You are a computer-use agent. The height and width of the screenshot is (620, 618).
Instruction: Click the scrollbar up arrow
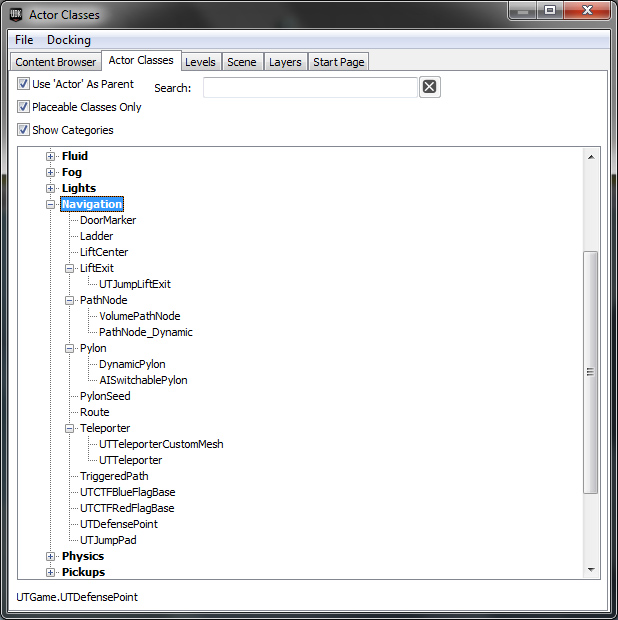pyautogui.click(x=591, y=157)
